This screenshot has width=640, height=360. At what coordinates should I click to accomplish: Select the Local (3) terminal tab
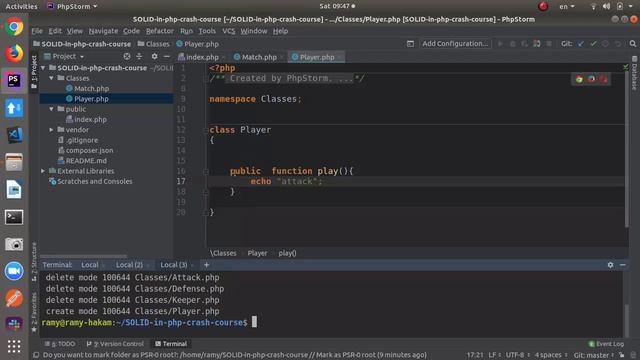173,265
